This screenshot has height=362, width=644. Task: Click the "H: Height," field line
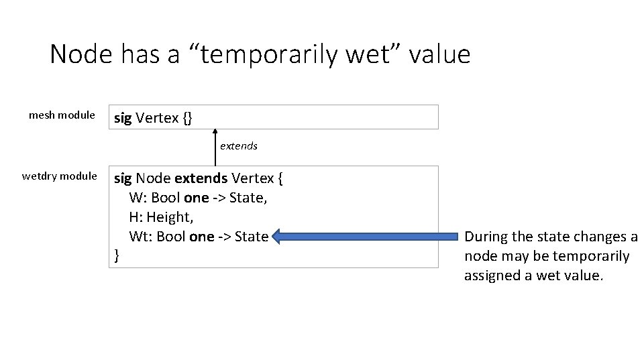point(162,217)
